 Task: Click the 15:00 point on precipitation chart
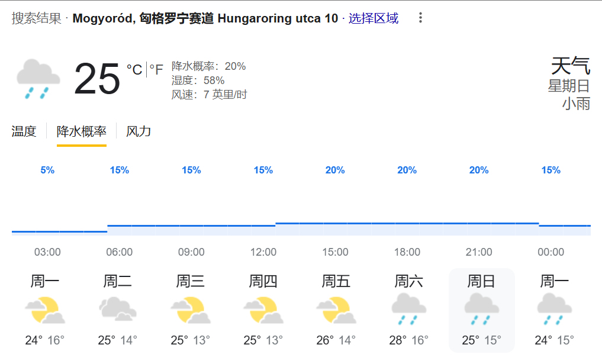(335, 224)
